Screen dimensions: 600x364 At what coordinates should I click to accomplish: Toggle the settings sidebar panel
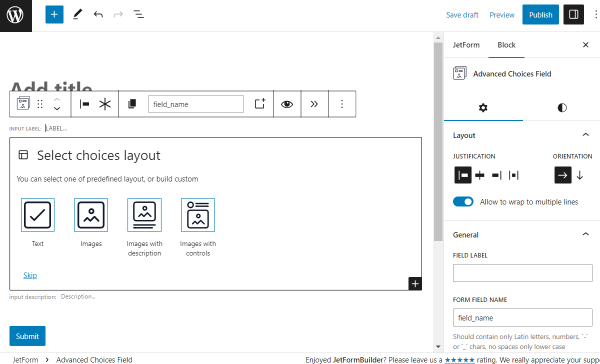(x=573, y=15)
